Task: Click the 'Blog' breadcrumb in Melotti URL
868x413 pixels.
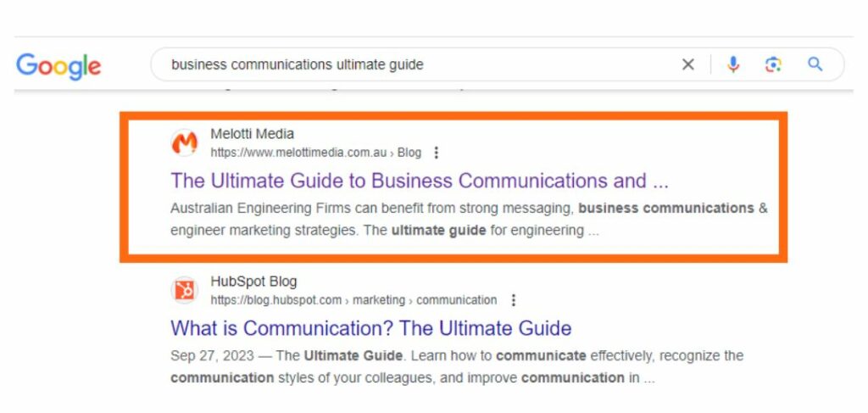Action: 409,153
